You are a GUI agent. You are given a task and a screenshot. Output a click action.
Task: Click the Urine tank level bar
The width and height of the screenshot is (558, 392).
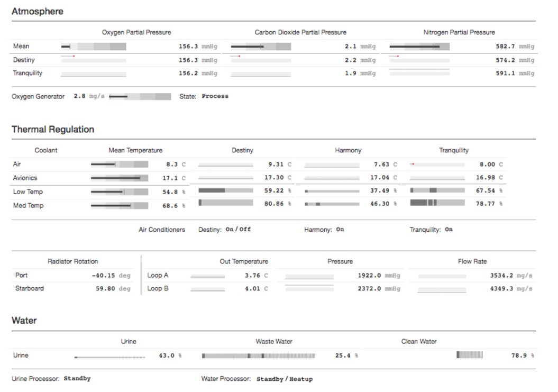109,358
